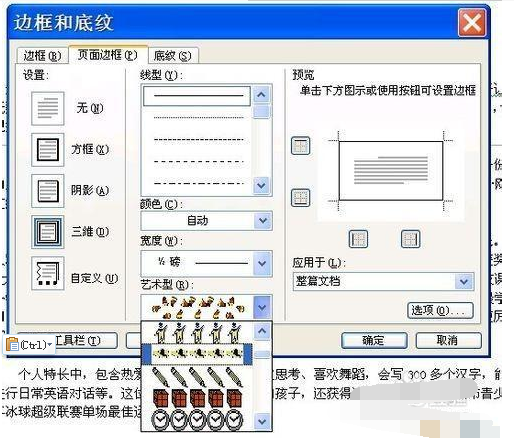Choose the solid line style

pos(197,96)
